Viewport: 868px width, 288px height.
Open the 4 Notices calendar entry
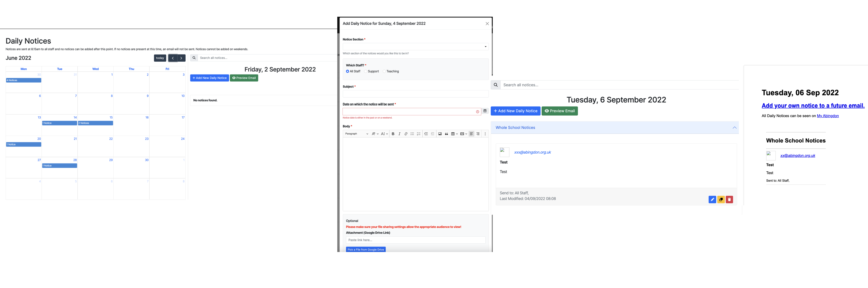click(24, 80)
